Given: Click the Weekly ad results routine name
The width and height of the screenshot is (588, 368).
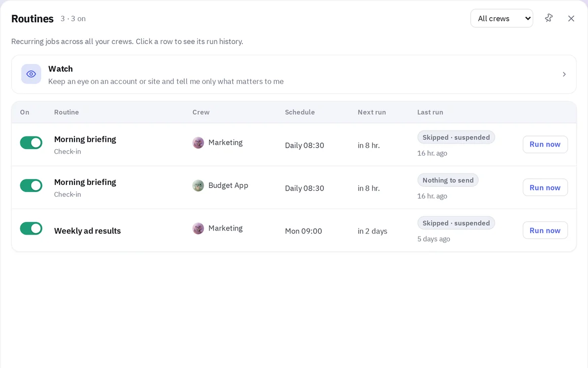Looking at the screenshot, I should coord(88,231).
